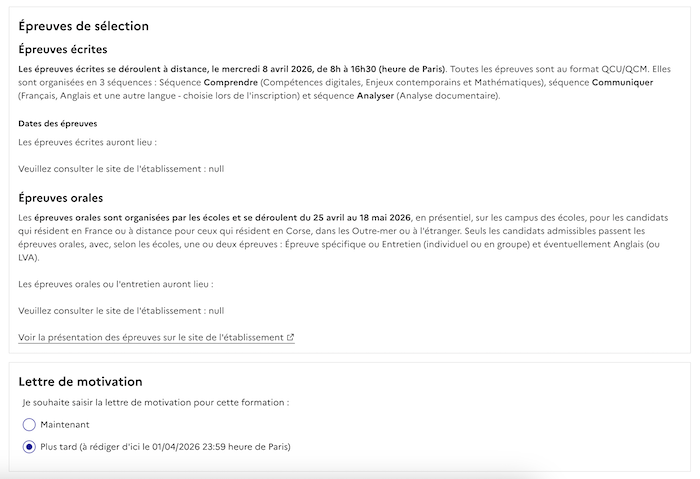This screenshot has width=700, height=479.
Task: Click the external-link icon after the établissement link
Action: click(291, 338)
